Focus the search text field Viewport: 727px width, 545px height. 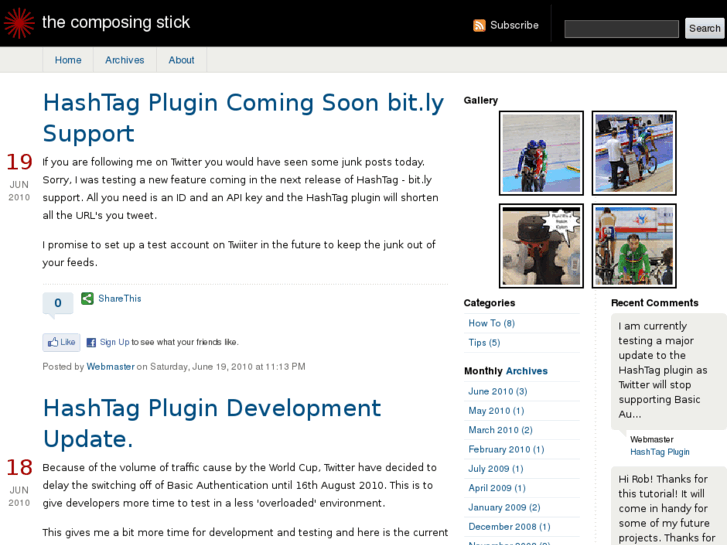coord(621,29)
